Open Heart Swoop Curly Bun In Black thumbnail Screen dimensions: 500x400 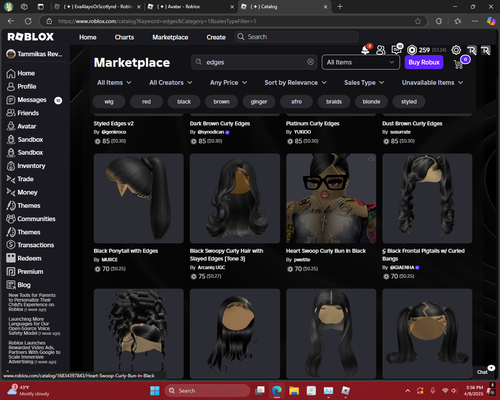tap(331, 198)
